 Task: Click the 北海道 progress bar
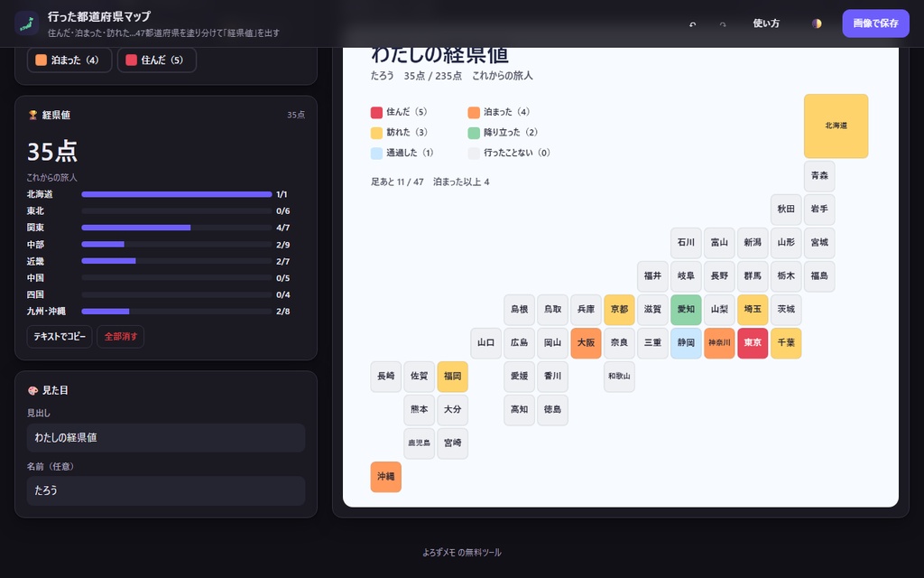pyautogui.click(x=177, y=194)
